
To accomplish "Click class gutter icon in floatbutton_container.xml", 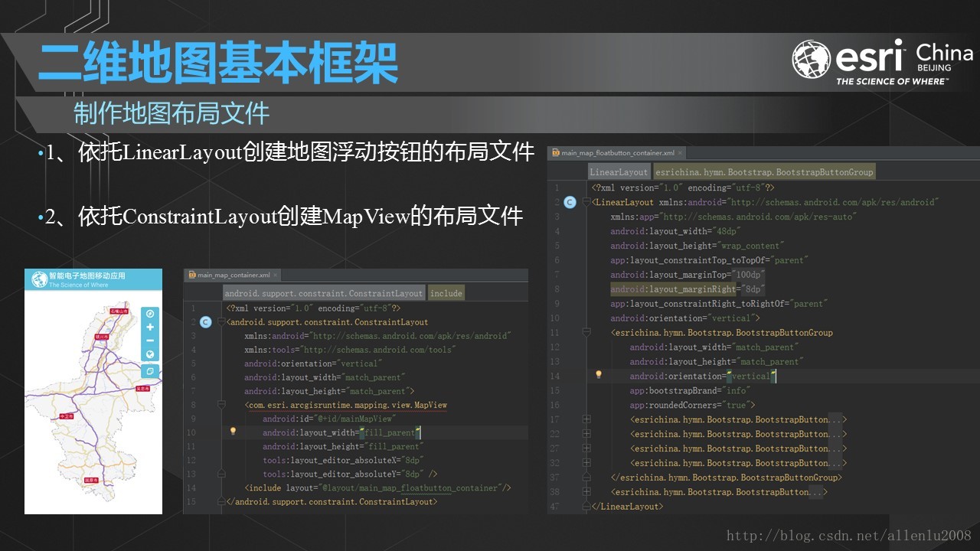I will coord(569,202).
